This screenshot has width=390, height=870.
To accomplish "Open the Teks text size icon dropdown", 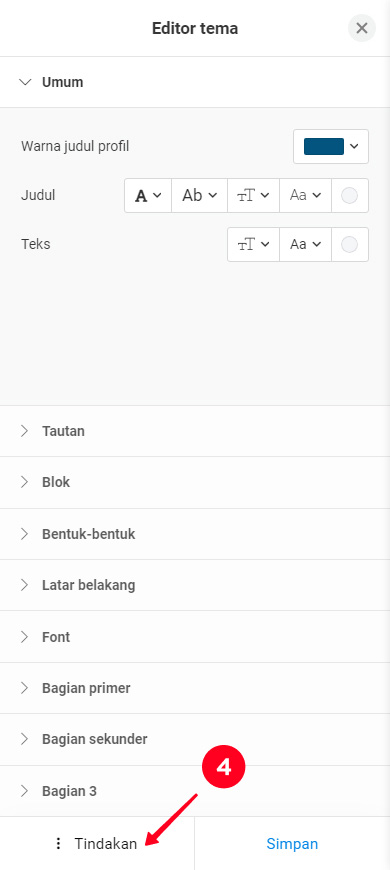I will tap(254, 244).
